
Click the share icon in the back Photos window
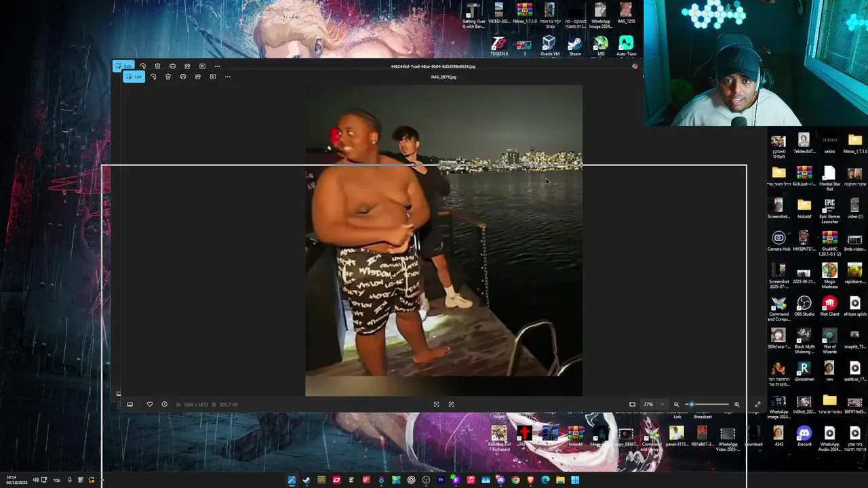pyautogui.click(x=187, y=66)
